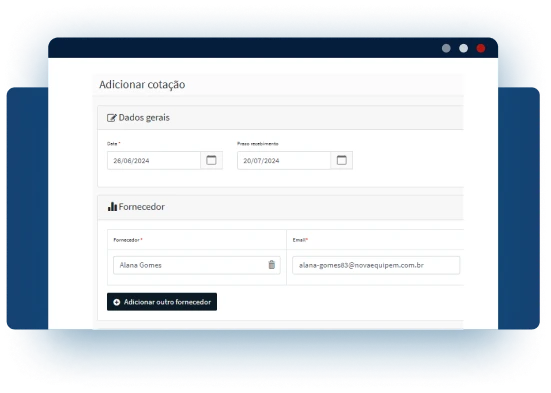
Task: Click the bar chart icon beside the Fornecedor heading
Action: [x=112, y=207]
